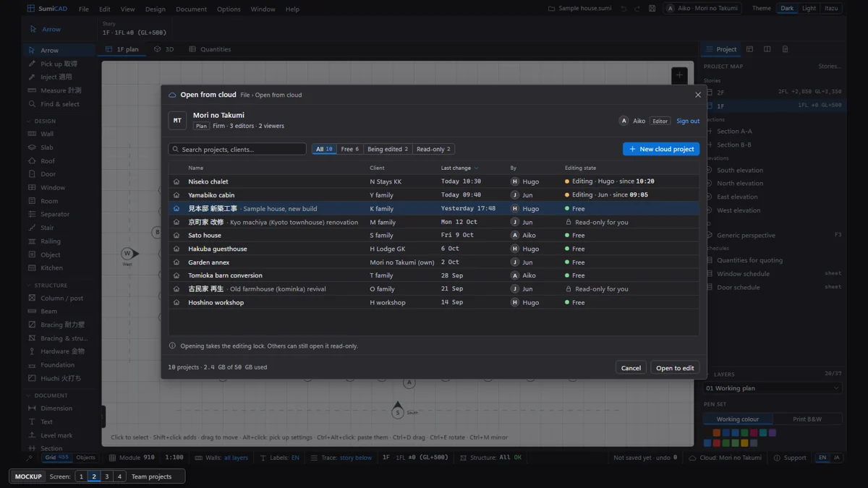This screenshot has height=488, width=868.
Task: Select the Hakuba guesthouse project row
Action: coord(434,249)
